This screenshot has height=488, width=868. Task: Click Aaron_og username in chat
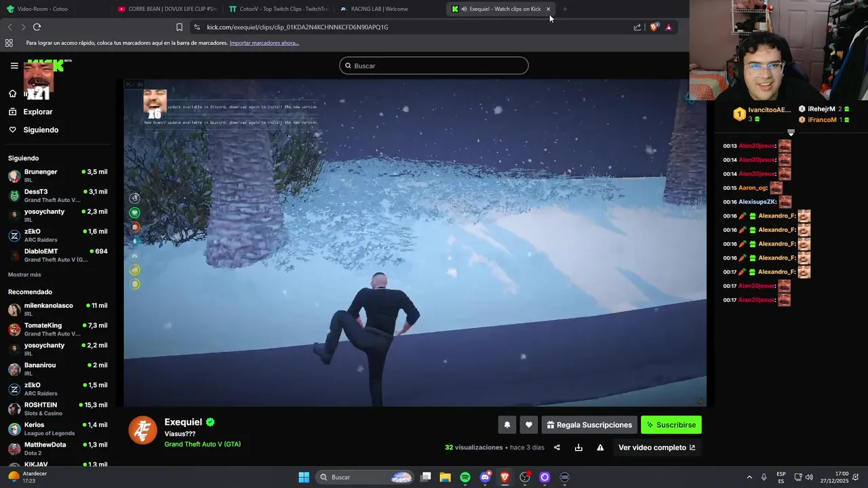tap(753, 188)
